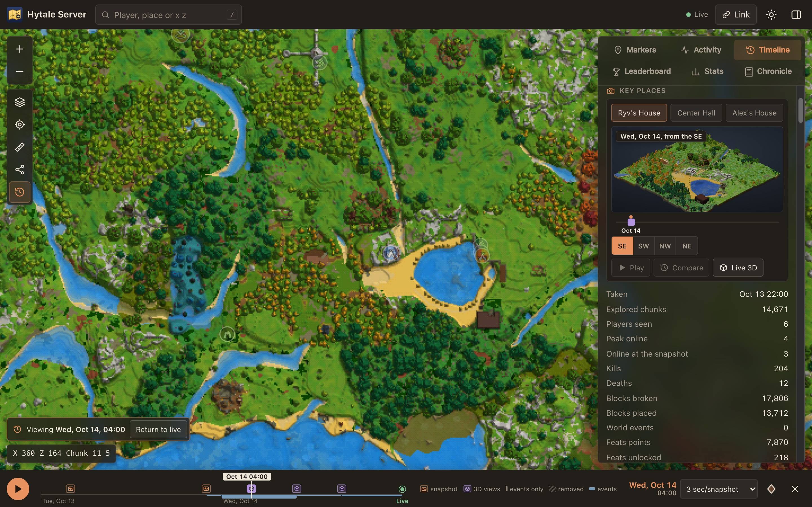Open the share icon in left toolbar
The width and height of the screenshot is (812, 507).
click(19, 169)
